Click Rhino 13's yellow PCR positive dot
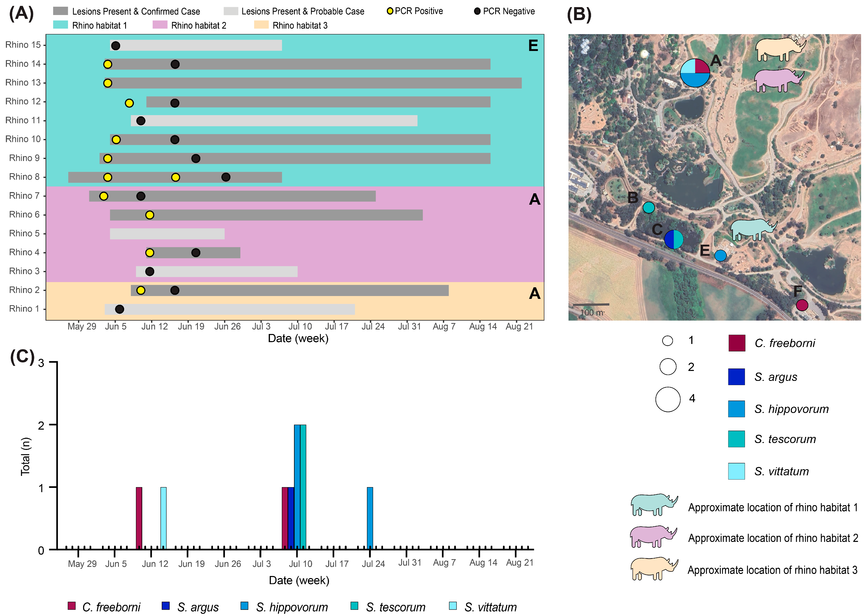The image size is (868, 616). [108, 83]
